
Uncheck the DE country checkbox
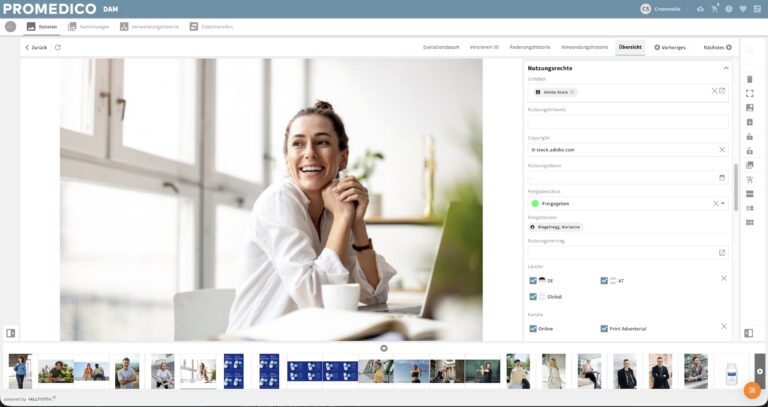click(x=533, y=281)
